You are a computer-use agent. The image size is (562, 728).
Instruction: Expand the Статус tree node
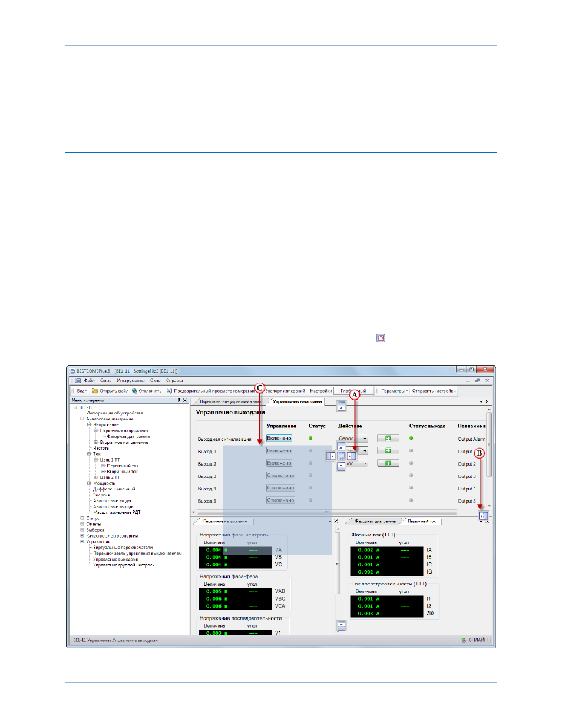[82, 518]
